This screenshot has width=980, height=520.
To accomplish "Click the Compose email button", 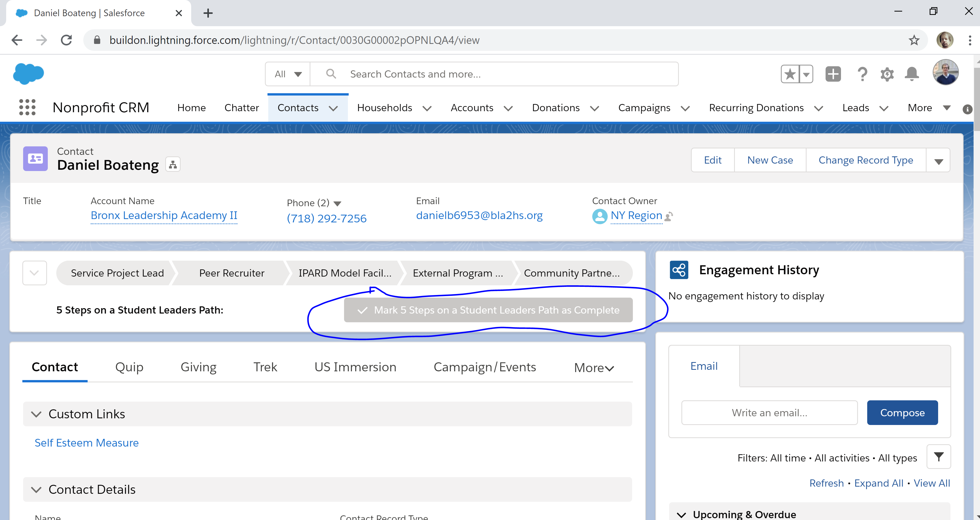I will (902, 412).
